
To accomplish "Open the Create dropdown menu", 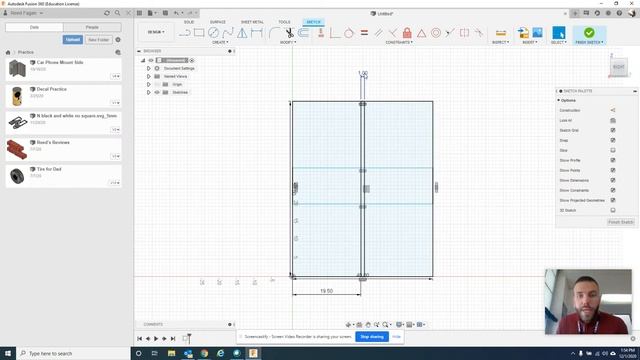I will pos(220,42).
